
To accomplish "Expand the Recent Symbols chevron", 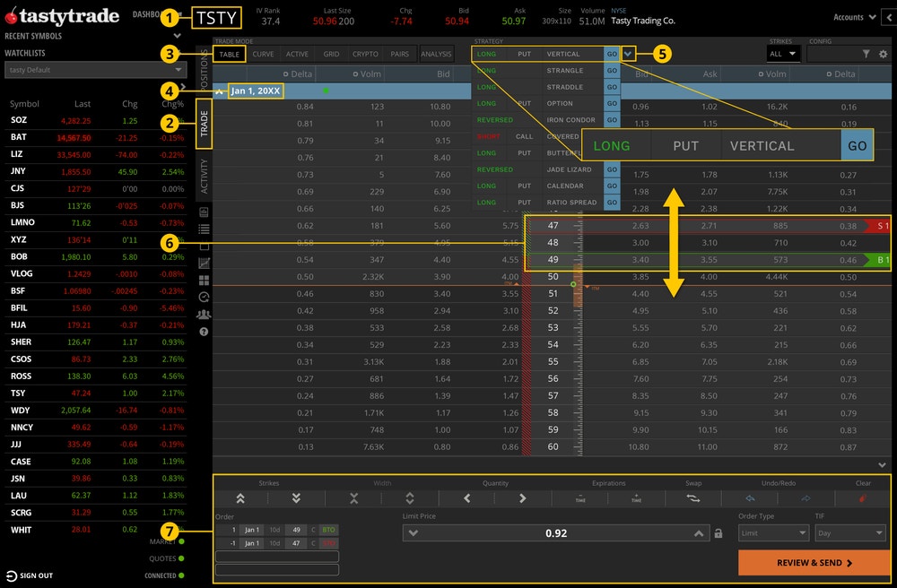I will (178, 36).
